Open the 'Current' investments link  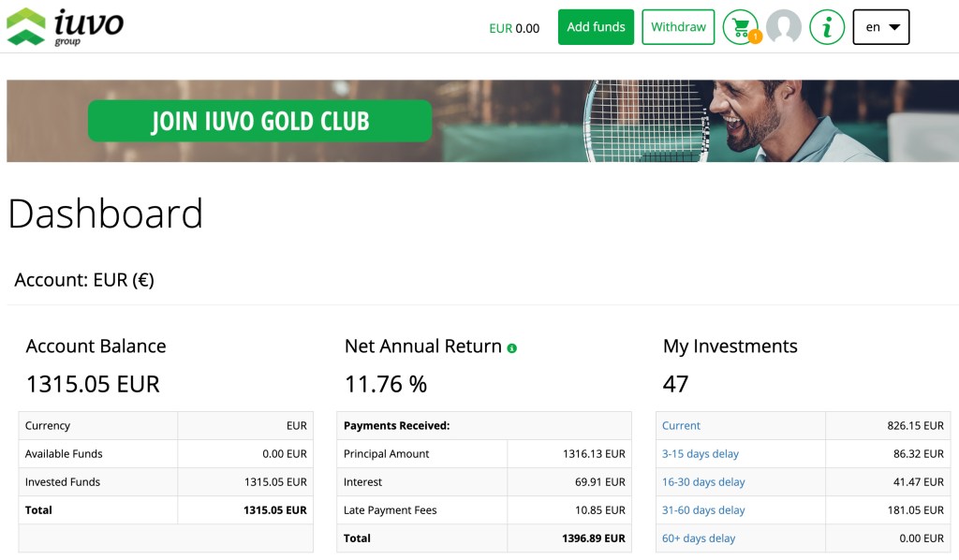pos(681,425)
